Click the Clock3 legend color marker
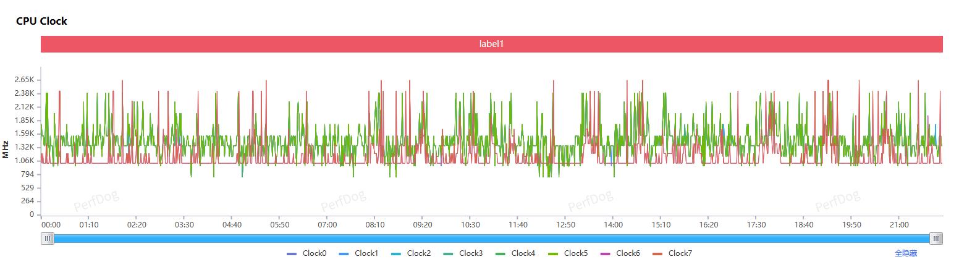 click(x=449, y=253)
